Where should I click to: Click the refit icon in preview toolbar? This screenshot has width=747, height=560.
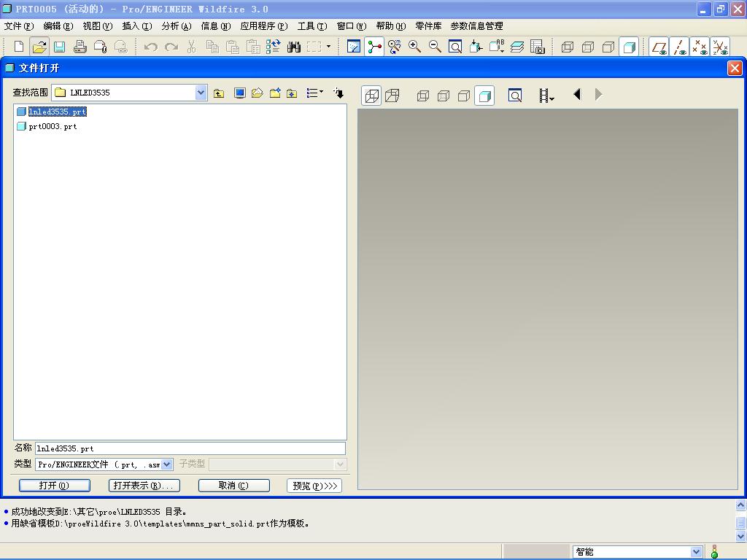(x=515, y=96)
